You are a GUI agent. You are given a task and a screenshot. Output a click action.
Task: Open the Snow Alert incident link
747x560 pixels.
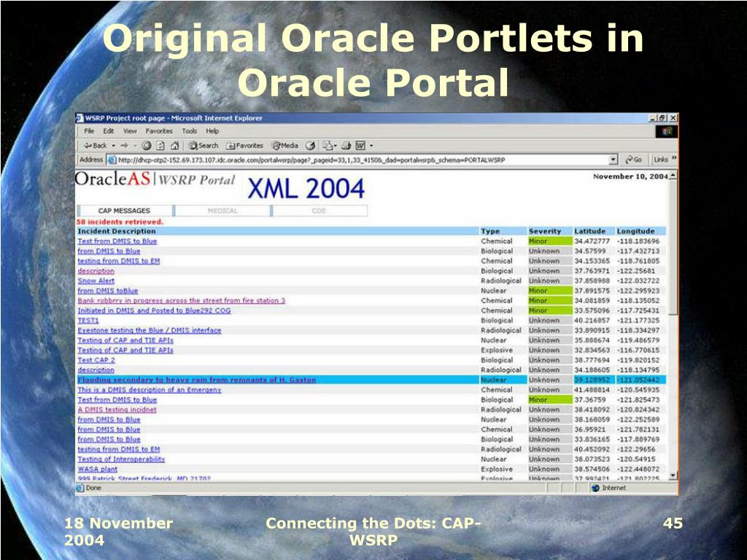tap(96, 281)
